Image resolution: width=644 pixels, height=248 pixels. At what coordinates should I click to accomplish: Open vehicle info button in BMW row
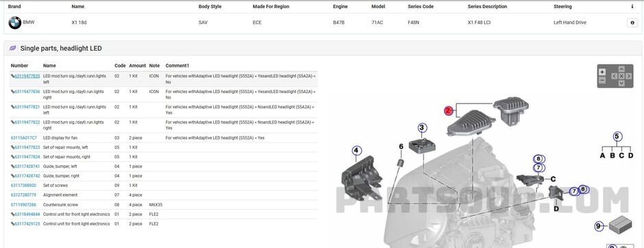pos(632,23)
